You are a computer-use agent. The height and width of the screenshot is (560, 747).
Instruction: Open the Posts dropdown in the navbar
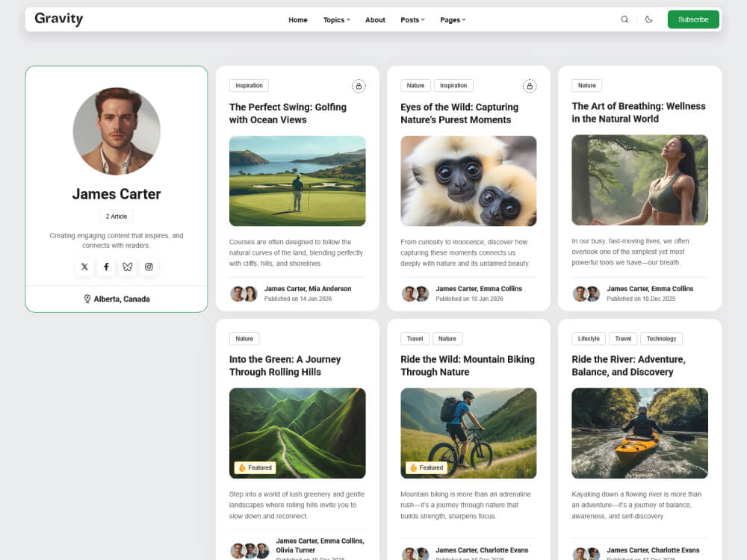click(412, 20)
